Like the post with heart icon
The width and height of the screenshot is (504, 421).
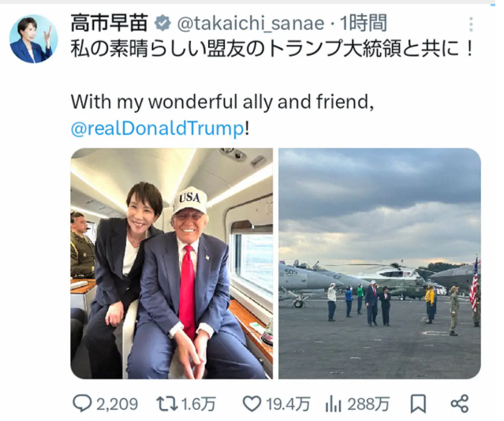point(252,404)
